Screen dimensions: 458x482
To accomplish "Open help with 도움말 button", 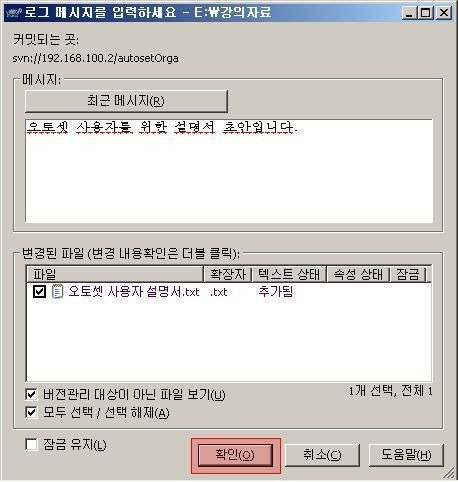I will point(406,455).
